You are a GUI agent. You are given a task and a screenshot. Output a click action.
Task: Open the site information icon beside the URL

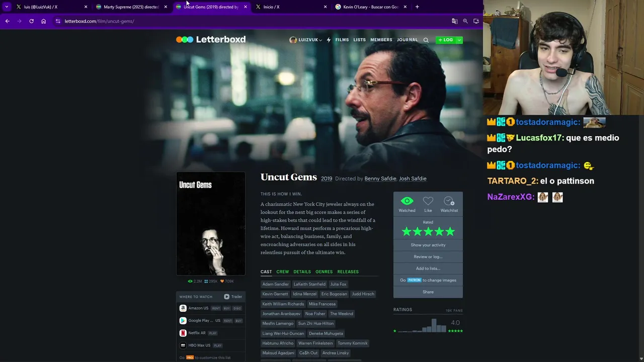(x=58, y=21)
